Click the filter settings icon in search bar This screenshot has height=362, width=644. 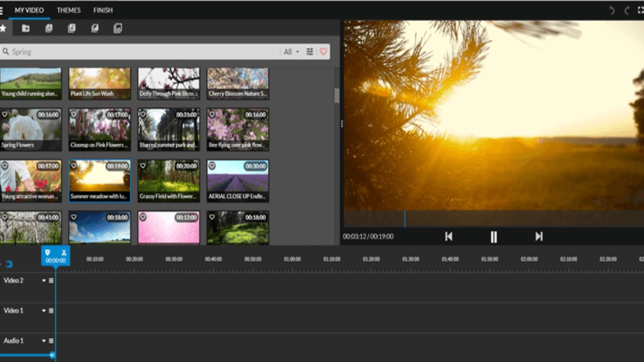coord(310,52)
